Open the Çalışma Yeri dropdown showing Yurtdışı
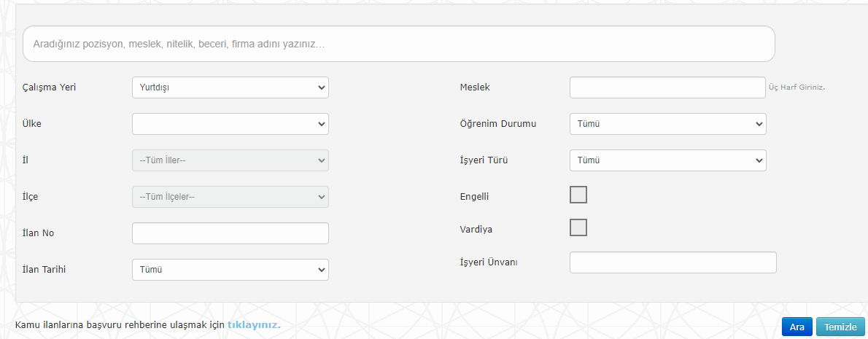This screenshot has width=868, height=339. tap(230, 87)
